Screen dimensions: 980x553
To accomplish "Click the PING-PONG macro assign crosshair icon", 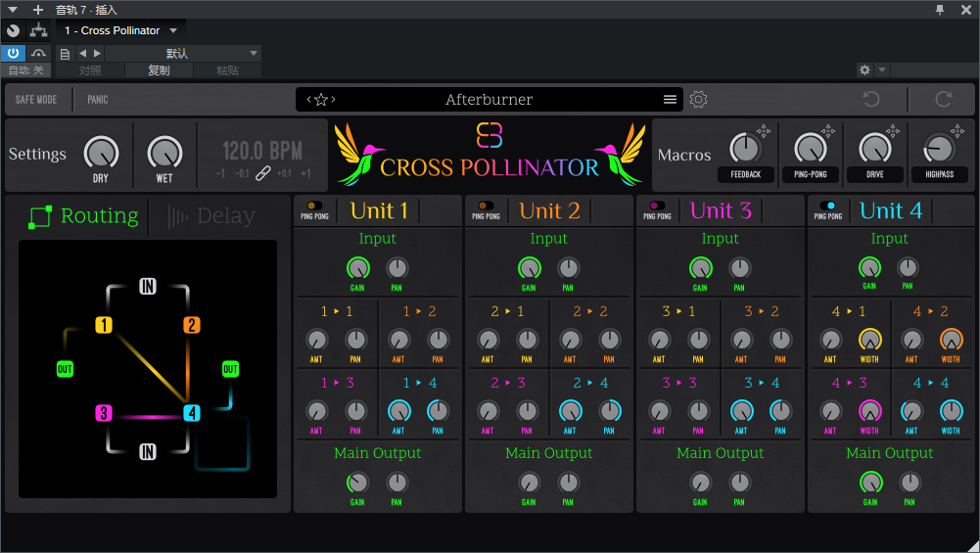I will pyautogui.click(x=828, y=130).
